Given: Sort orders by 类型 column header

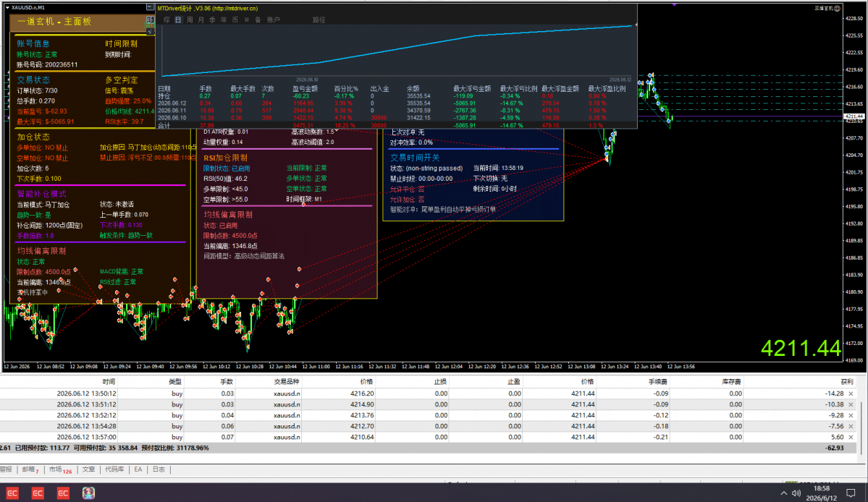Looking at the screenshot, I should coord(151,381).
